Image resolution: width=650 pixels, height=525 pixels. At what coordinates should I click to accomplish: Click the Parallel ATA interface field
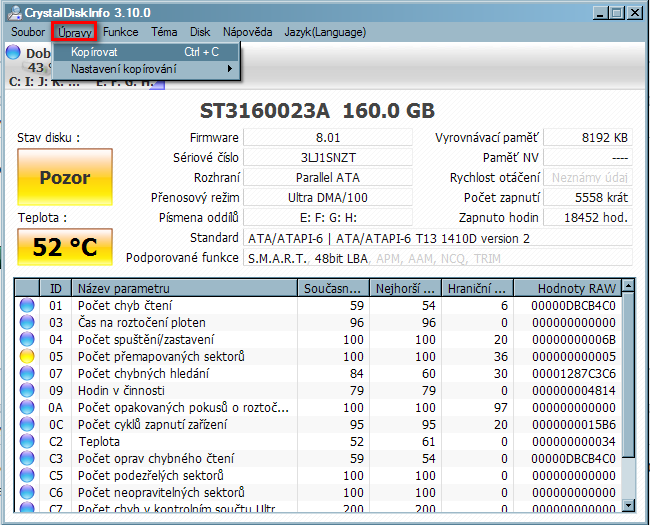pyautogui.click(x=327, y=177)
